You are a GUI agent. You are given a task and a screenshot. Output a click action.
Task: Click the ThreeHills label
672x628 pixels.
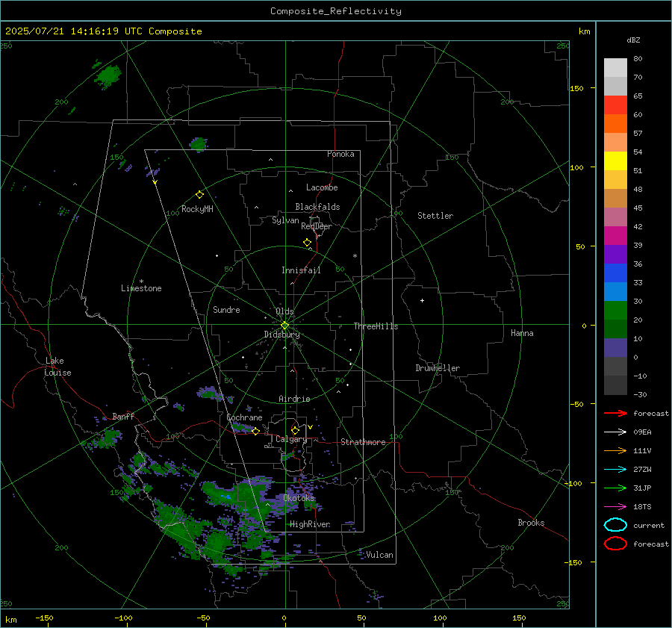tap(376, 326)
